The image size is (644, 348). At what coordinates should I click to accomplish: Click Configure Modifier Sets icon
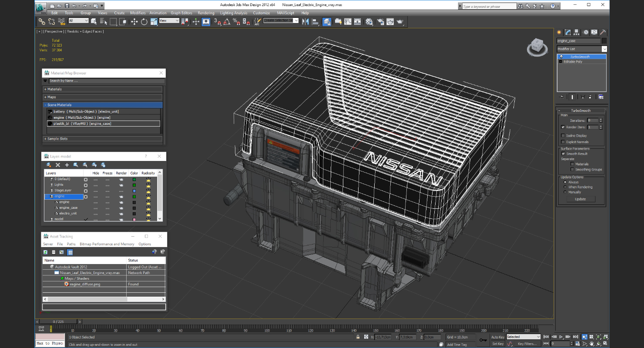point(601,97)
